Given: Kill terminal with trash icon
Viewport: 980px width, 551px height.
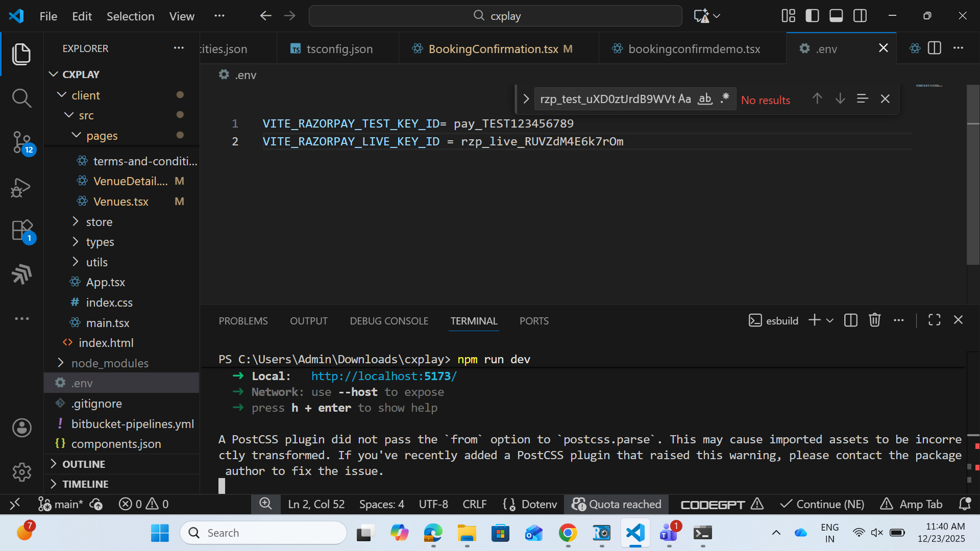Looking at the screenshot, I should (x=874, y=320).
